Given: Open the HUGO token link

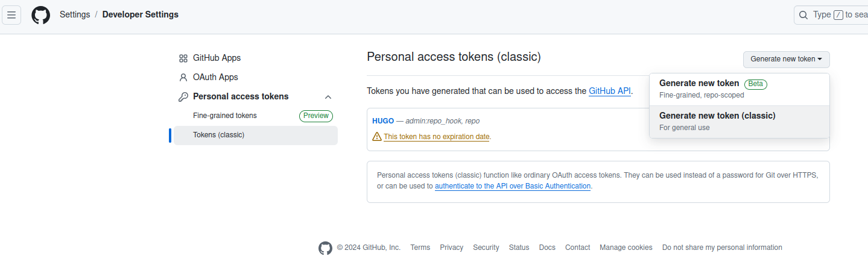Looking at the screenshot, I should pyautogui.click(x=383, y=121).
